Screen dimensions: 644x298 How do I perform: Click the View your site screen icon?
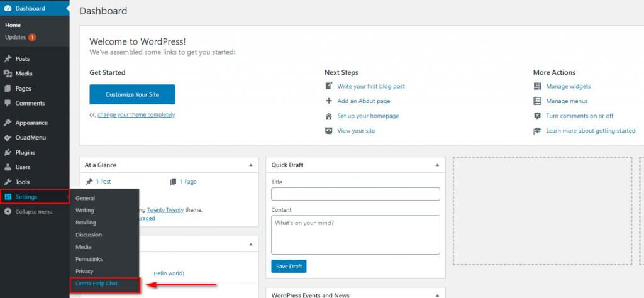328,131
